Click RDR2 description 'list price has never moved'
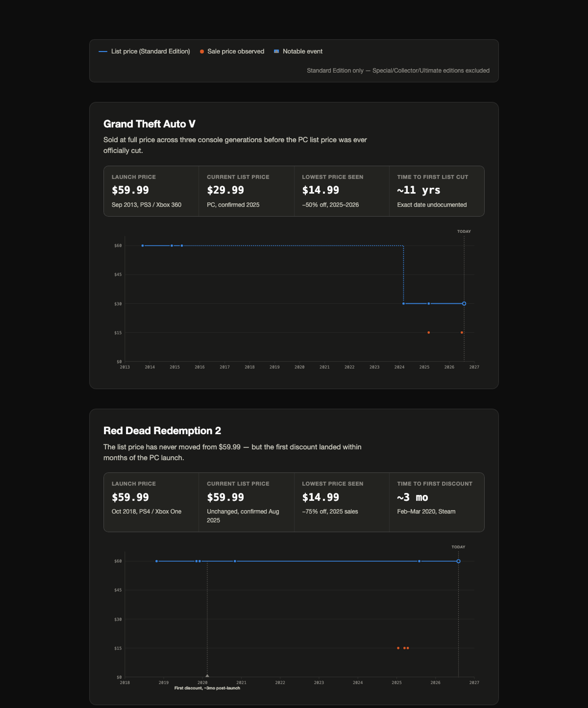 (x=232, y=452)
